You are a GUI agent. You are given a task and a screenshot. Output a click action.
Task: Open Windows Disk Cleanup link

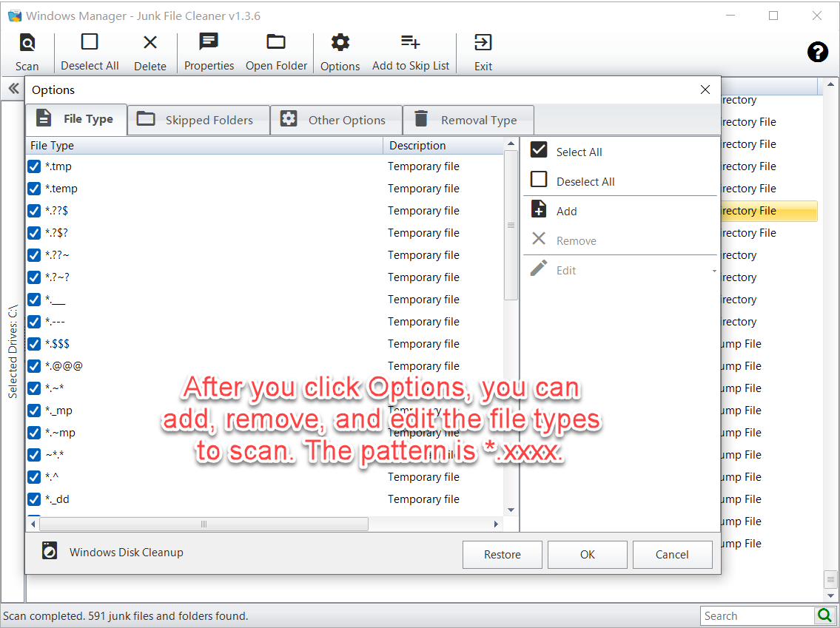pos(127,552)
